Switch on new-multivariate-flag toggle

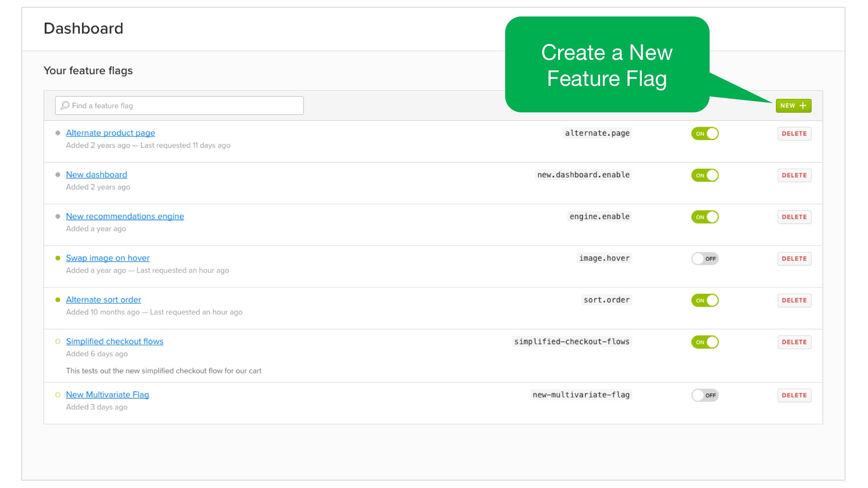705,395
